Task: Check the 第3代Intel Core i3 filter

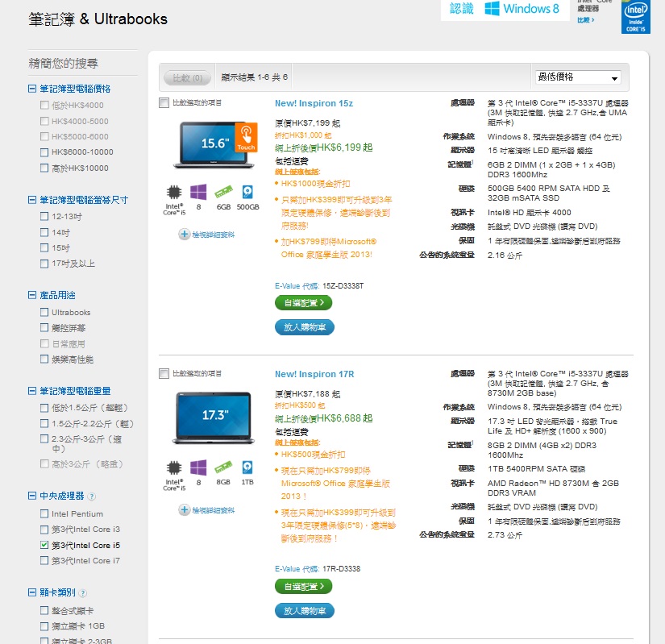Action: 44,529
